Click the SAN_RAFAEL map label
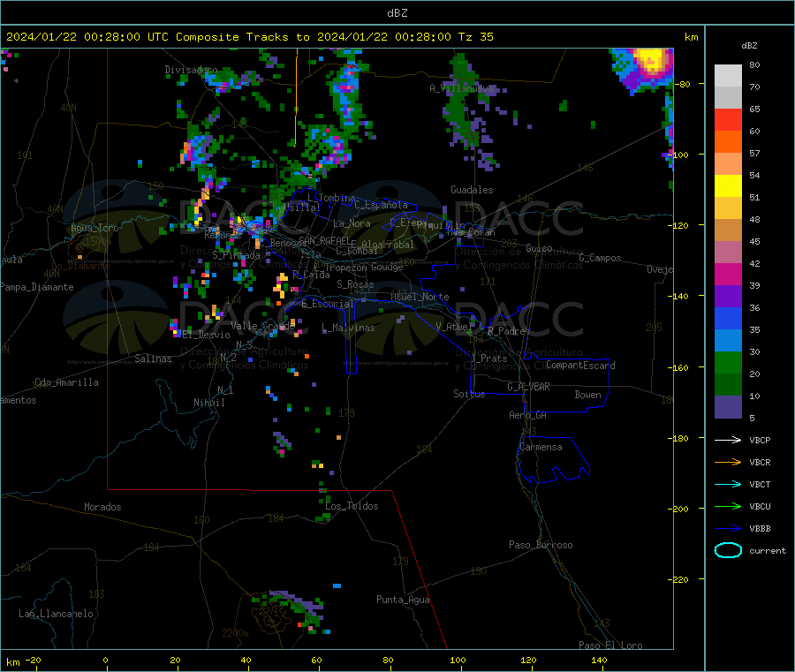Screen dimensions: 795x672 pos(324,241)
